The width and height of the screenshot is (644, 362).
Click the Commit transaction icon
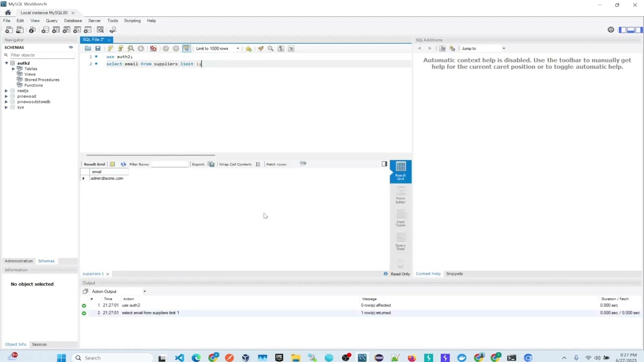coord(166,48)
